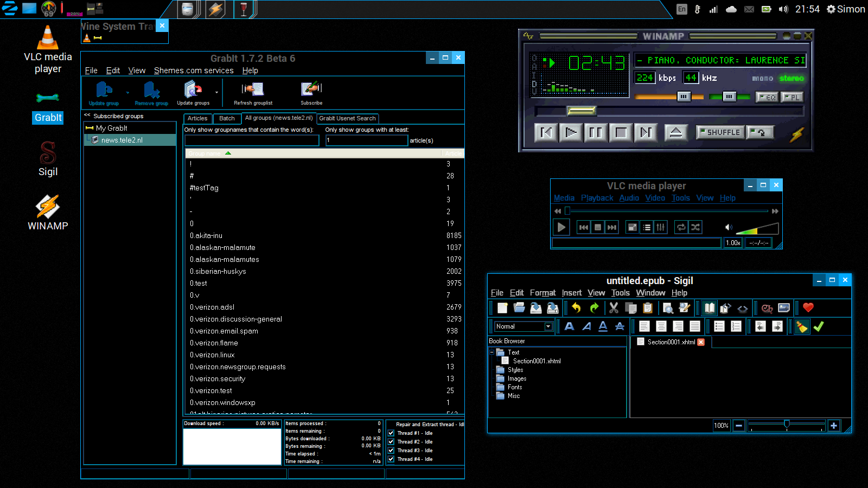
Task: Open the Normal heading style dropdown
Action: click(548, 326)
